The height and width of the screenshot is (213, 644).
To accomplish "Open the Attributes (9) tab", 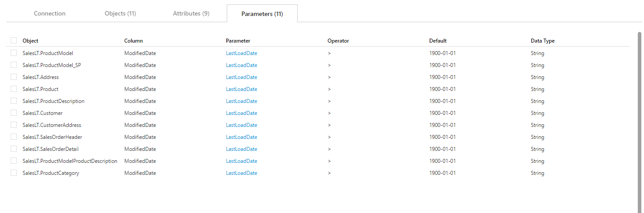I will click(x=191, y=13).
